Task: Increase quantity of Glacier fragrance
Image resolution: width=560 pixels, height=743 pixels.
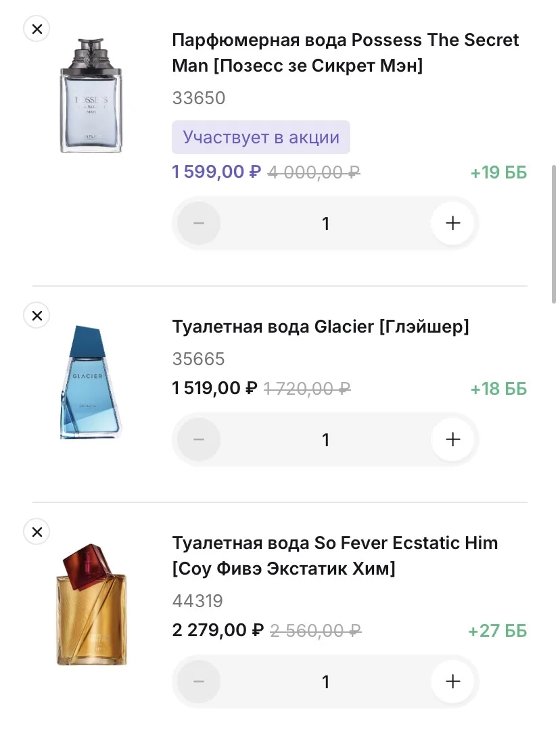Action: 452,439
